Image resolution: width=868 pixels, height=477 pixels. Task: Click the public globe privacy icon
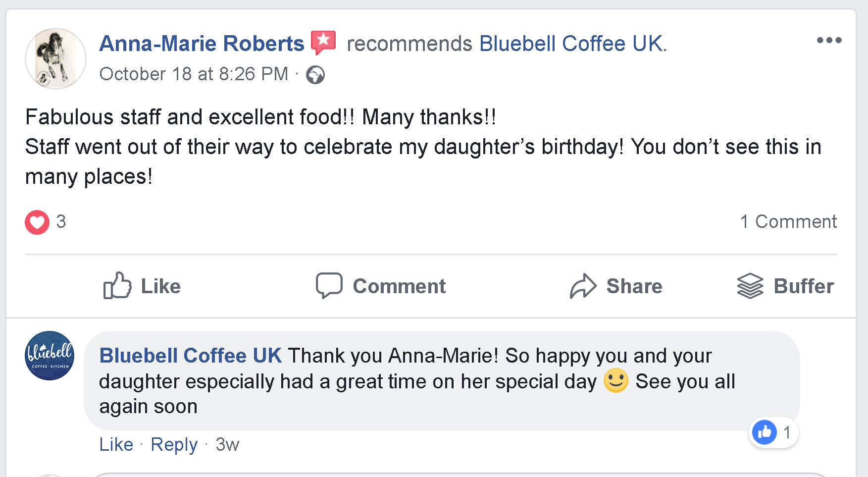(x=315, y=75)
